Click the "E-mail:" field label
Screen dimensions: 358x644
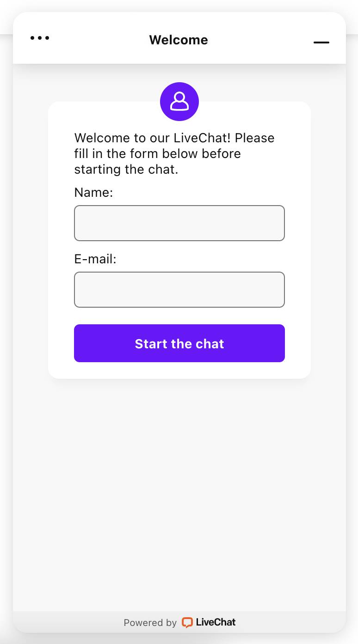[95, 259]
